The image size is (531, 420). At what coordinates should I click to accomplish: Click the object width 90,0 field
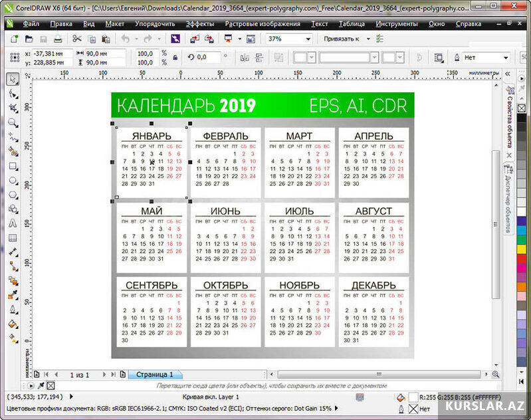click(x=105, y=54)
